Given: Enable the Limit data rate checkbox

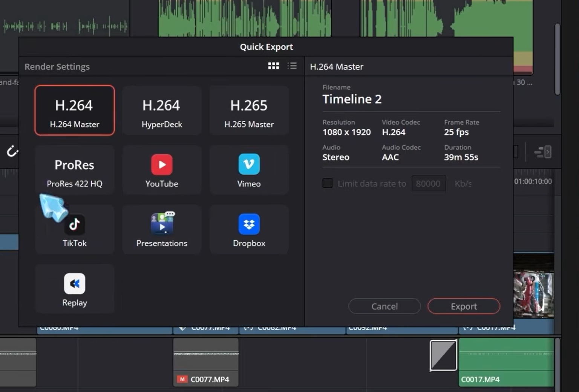Looking at the screenshot, I should [x=328, y=183].
